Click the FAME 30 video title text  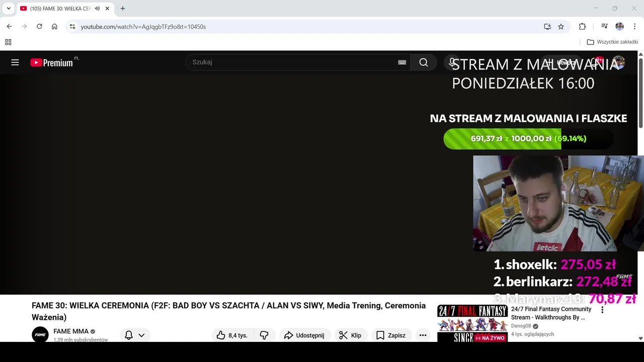pyautogui.click(x=229, y=311)
